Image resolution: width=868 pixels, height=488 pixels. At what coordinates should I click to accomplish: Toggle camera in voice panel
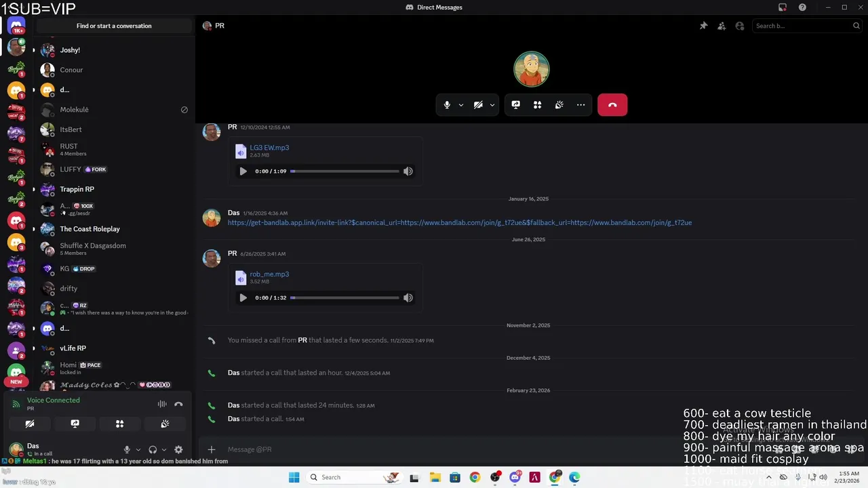click(30, 424)
